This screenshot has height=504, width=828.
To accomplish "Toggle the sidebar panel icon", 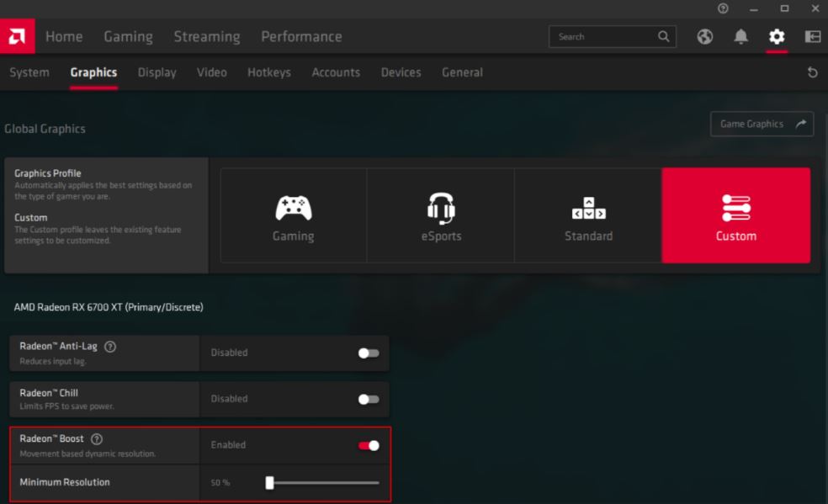I will coord(812,36).
